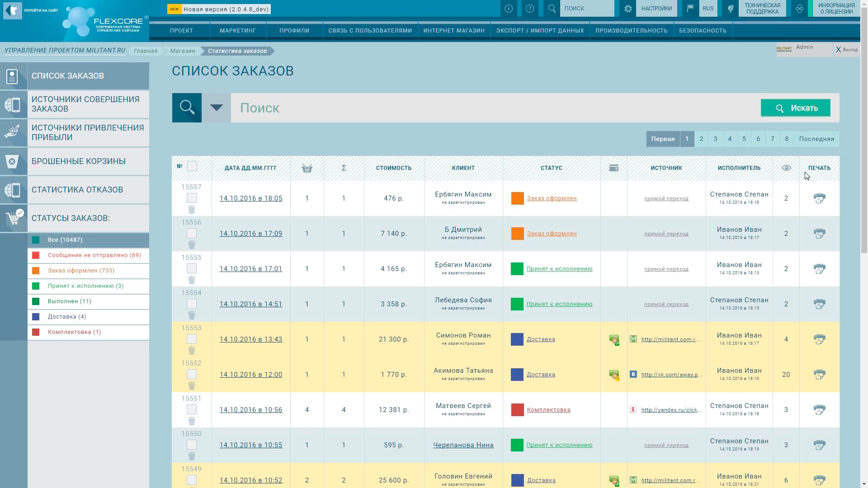Sort by СТОИМОСТЬ column header
Screen dimensions: 868x488
[394, 168]
